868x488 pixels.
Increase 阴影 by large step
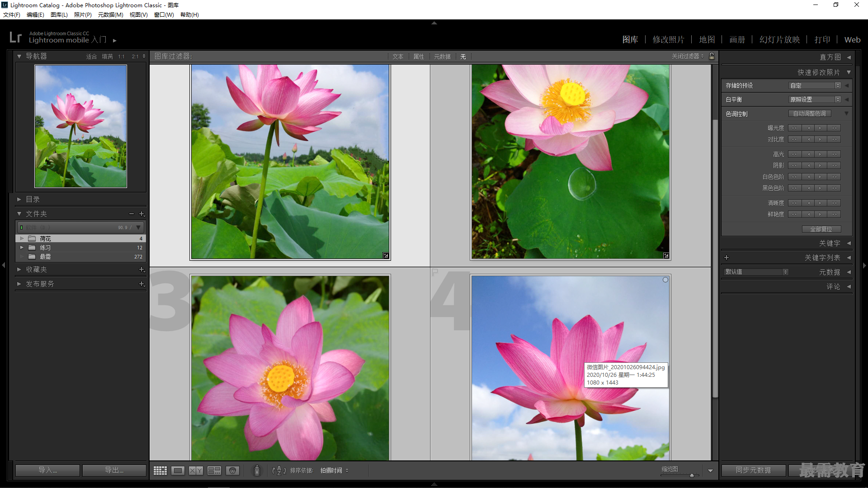(x=835, y=165)
